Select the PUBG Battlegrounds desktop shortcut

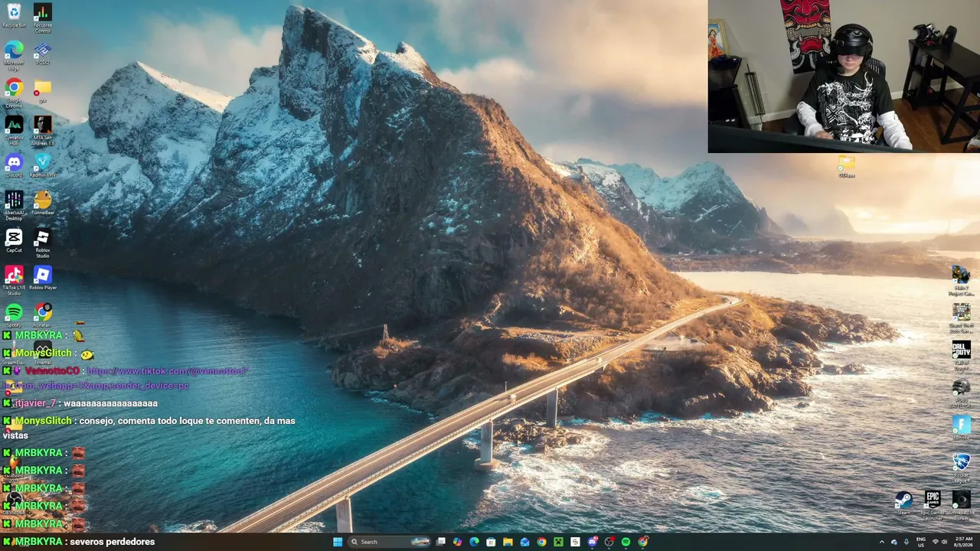tap(961, 393)
